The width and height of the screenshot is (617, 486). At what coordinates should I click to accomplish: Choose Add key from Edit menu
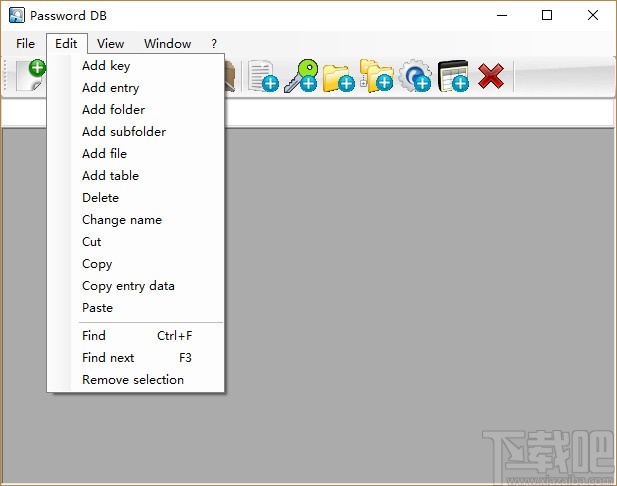point(136,65)
